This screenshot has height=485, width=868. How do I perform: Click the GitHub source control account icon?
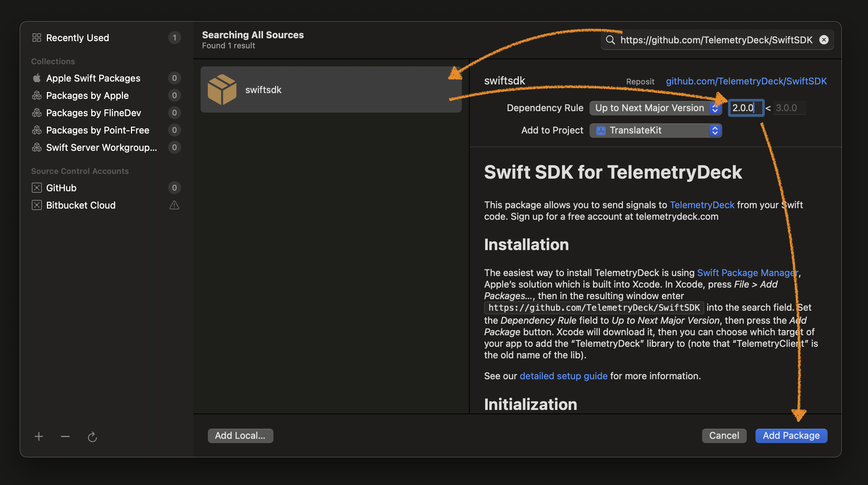point(37,188)
